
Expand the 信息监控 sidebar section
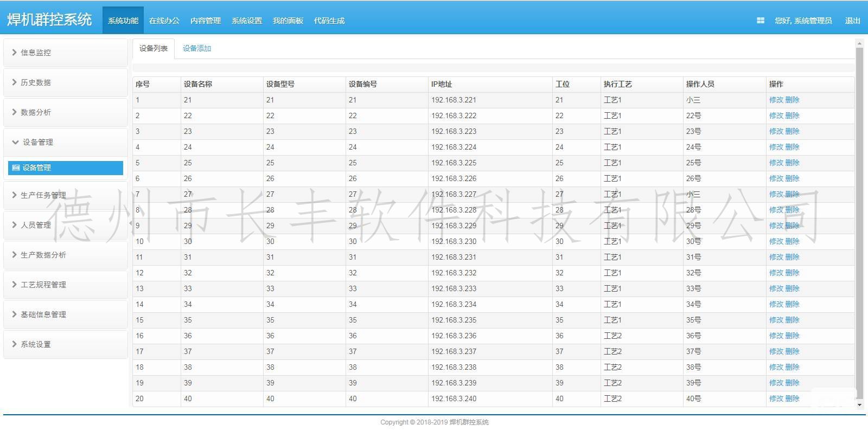point(36,53)
